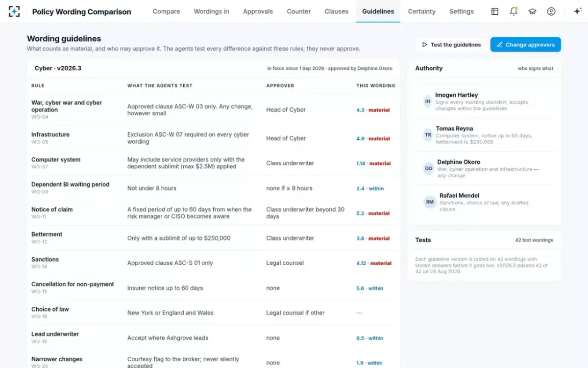Open the 4.9 material link for Infrastructure
Screen dimensions: 588x368
[373, 138]
